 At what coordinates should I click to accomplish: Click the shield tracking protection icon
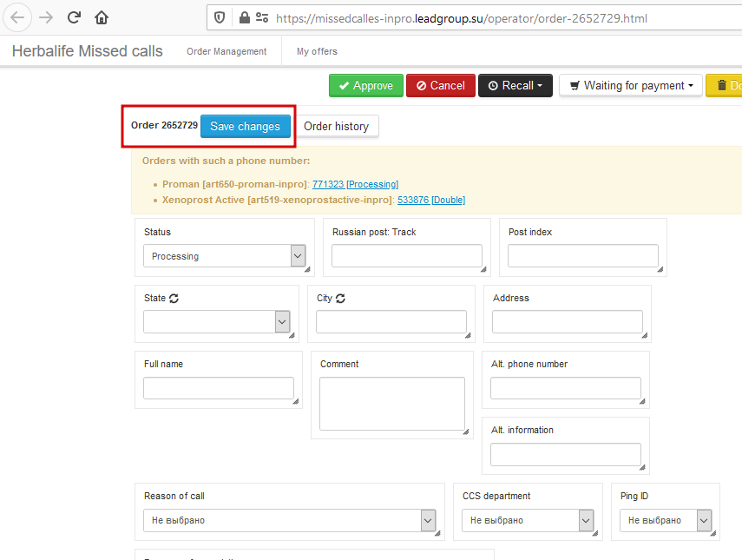[220, 17]
